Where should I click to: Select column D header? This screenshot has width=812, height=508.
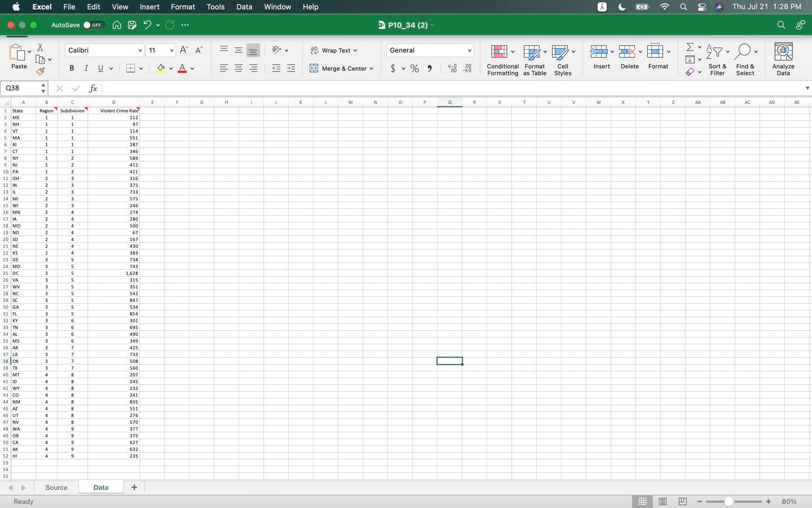click(113, 102)
